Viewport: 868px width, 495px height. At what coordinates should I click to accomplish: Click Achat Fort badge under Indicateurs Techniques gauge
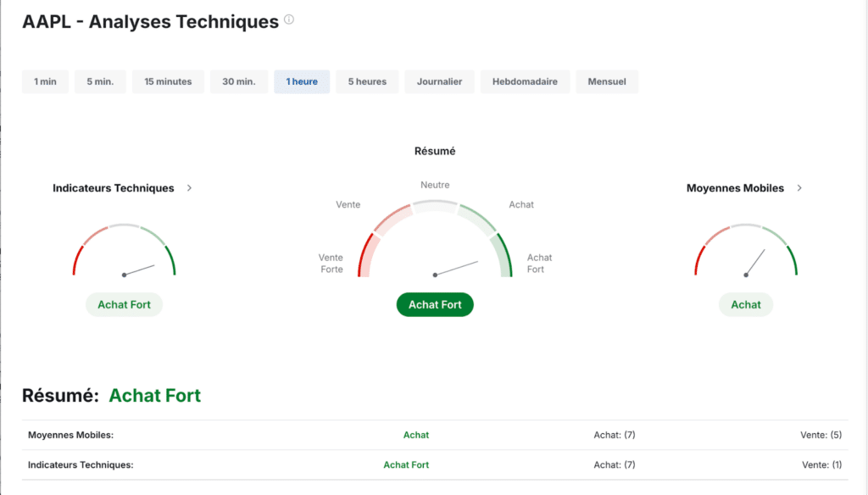click(124, 304)
